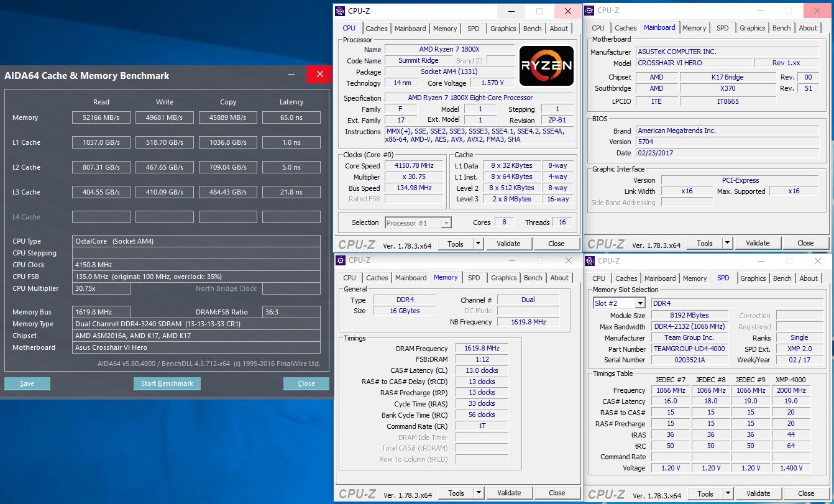
Task: Click the Save button in AIDA64
Action: 27,383
